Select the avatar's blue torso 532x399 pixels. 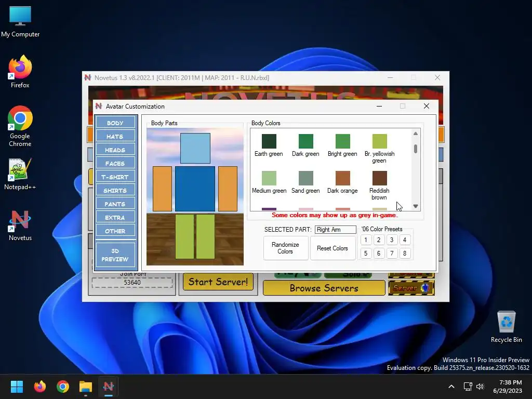click(x=195, y=189)
